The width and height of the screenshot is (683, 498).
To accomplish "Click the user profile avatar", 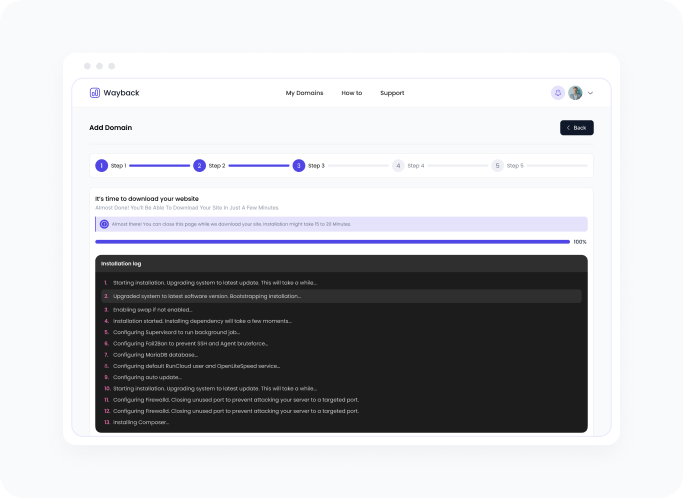I will click(x=575, y=93).
